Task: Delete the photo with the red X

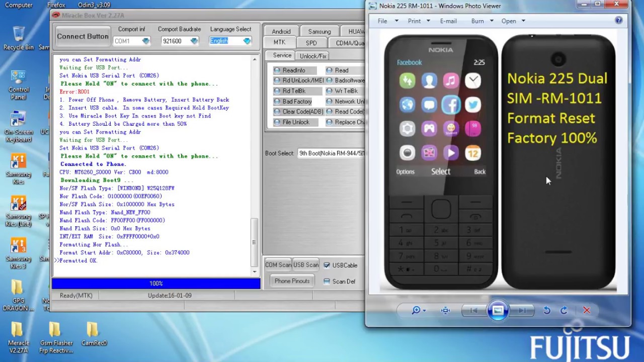Action: [x=587, y=311]
